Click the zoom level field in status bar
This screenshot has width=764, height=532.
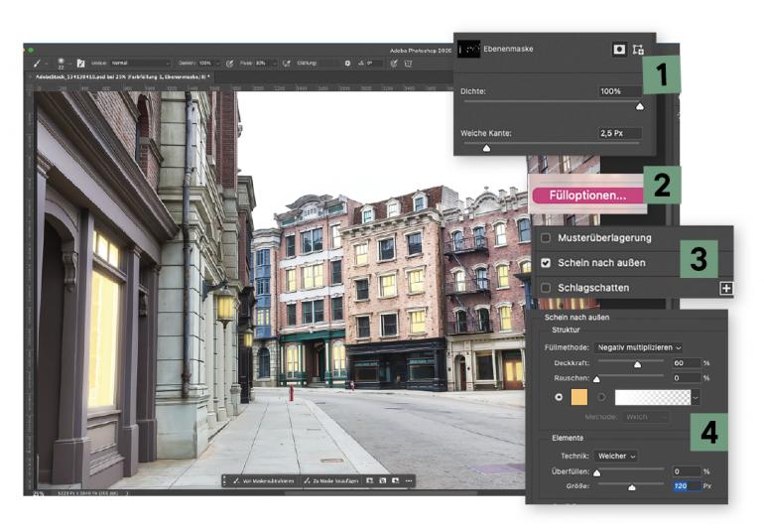[x=39, y=493]
